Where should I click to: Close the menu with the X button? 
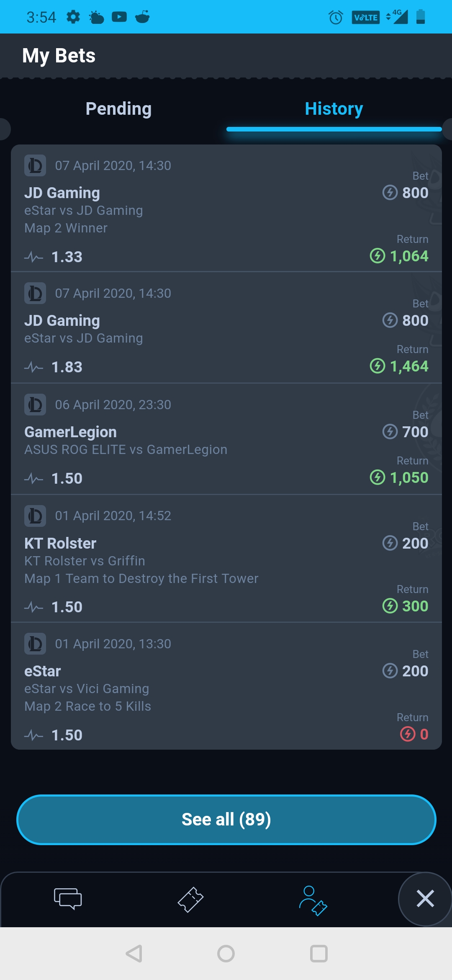click(425, 898)
